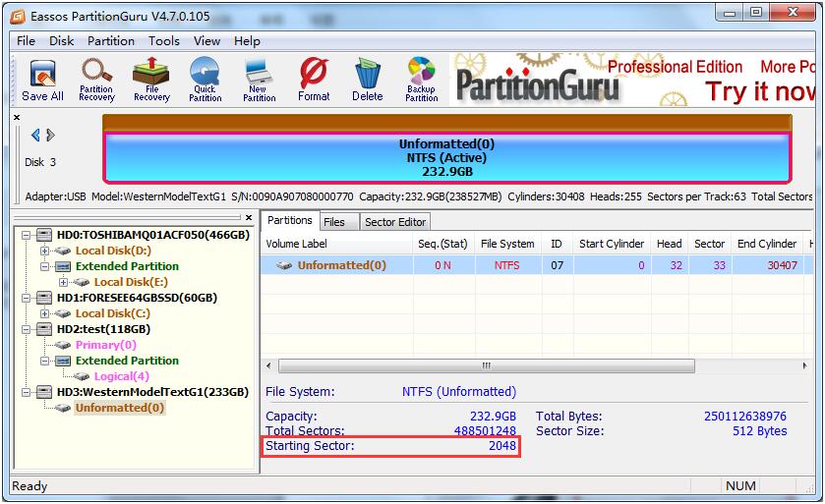The height and width of the screenshot is (504, 825).
Task: Collapse the HD2:test disk node
Action: (x=26, y=329)
